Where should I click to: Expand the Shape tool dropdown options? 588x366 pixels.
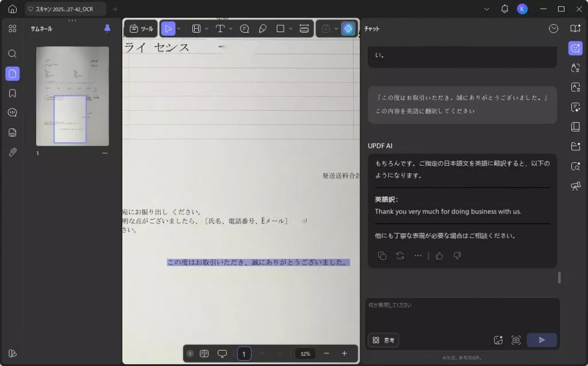click(289, 28)
